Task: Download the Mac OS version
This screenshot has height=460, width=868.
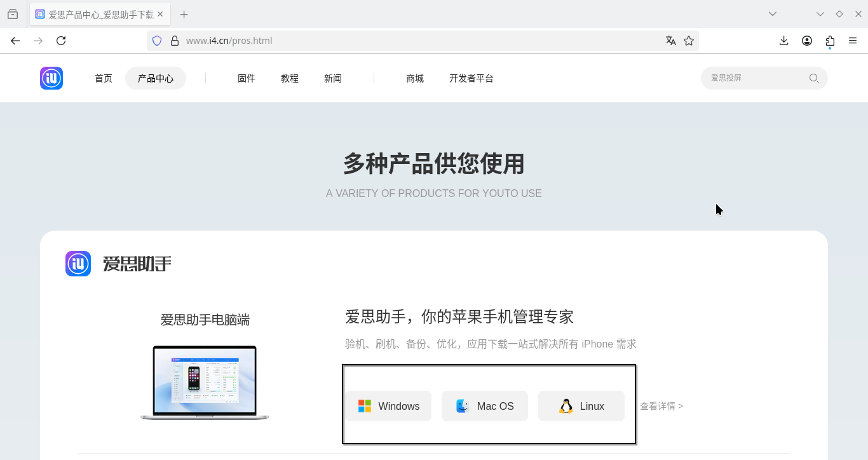Action: (x=485, y=406)
